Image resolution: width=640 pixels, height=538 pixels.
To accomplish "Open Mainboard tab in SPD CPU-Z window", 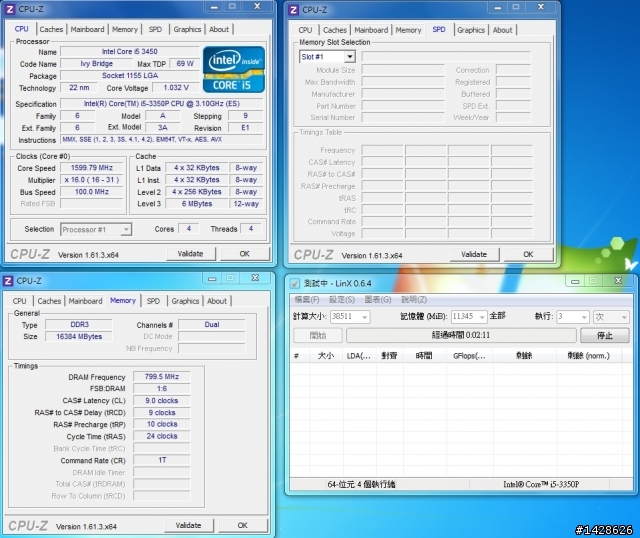I will point(371,30).
